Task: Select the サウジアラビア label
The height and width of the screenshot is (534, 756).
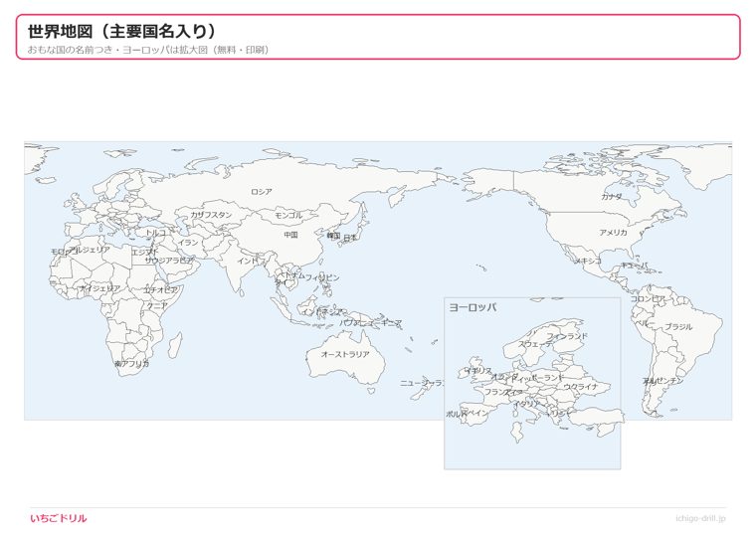Action: pyautogui.click(x=169, y=261)
